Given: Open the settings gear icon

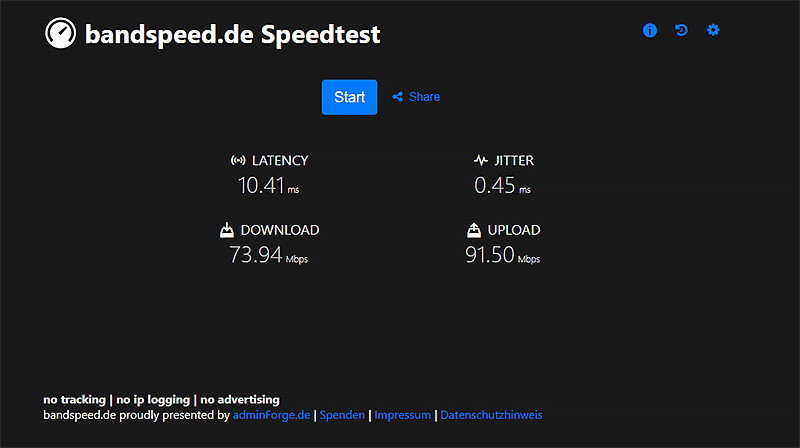Looking at the screenshot, I should click(x=713, y=30).
